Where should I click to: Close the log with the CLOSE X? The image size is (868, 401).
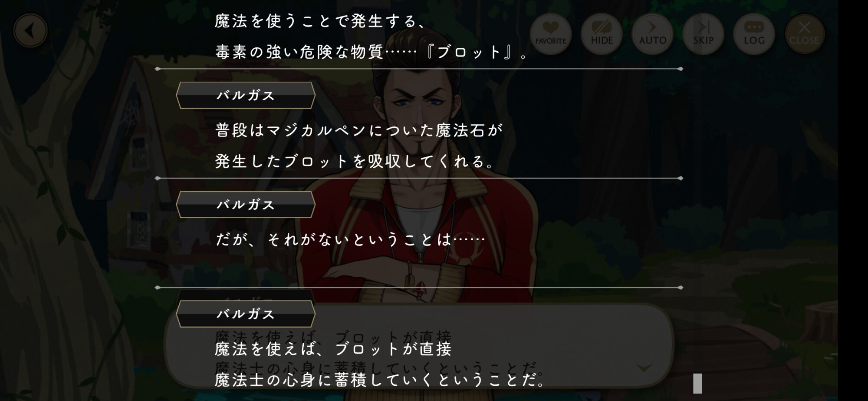(805, 34)
